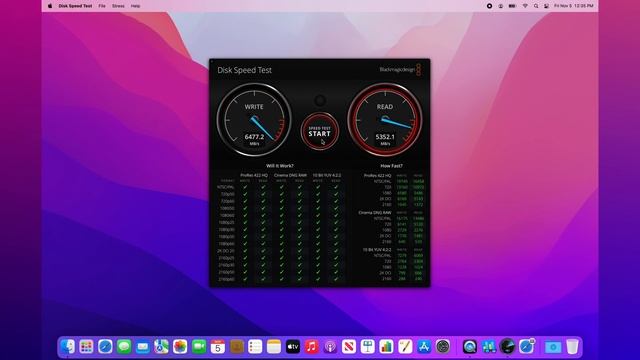
Task: Open FaceTime from the dock
Action: [199, 347]
